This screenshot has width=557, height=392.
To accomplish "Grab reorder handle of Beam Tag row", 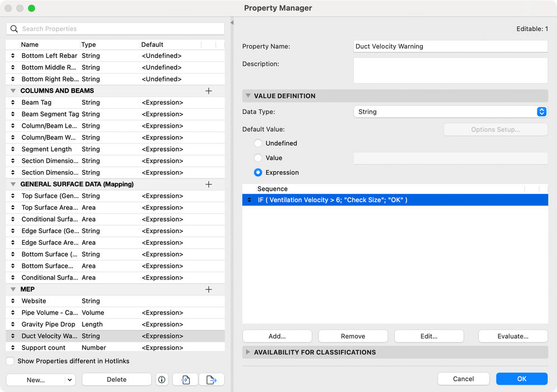I will click(13, 103).
